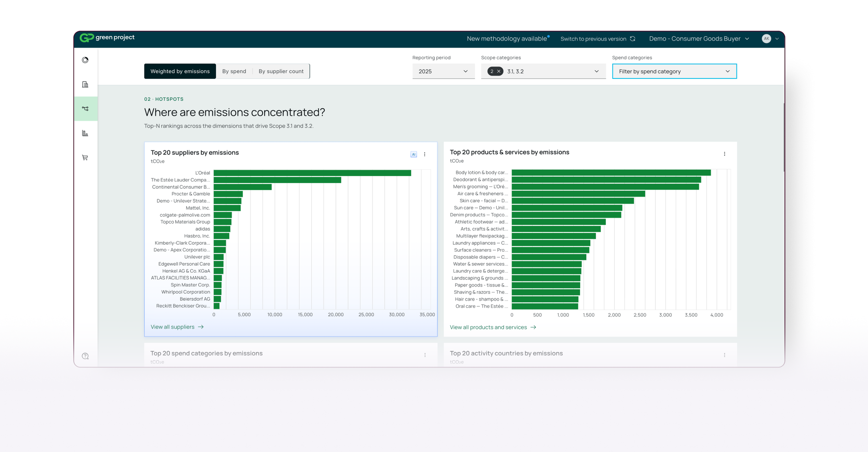Click the Air care & fresheners bar

pos(578,194)
